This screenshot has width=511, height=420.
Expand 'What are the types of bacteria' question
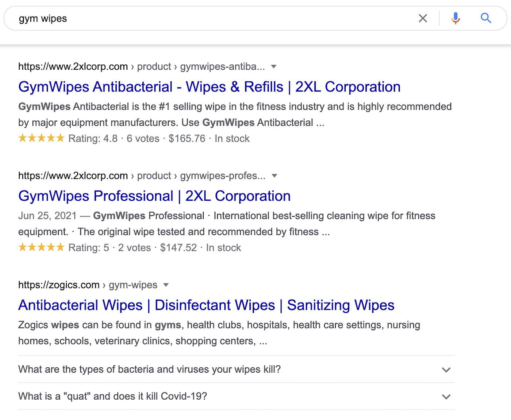237,369
